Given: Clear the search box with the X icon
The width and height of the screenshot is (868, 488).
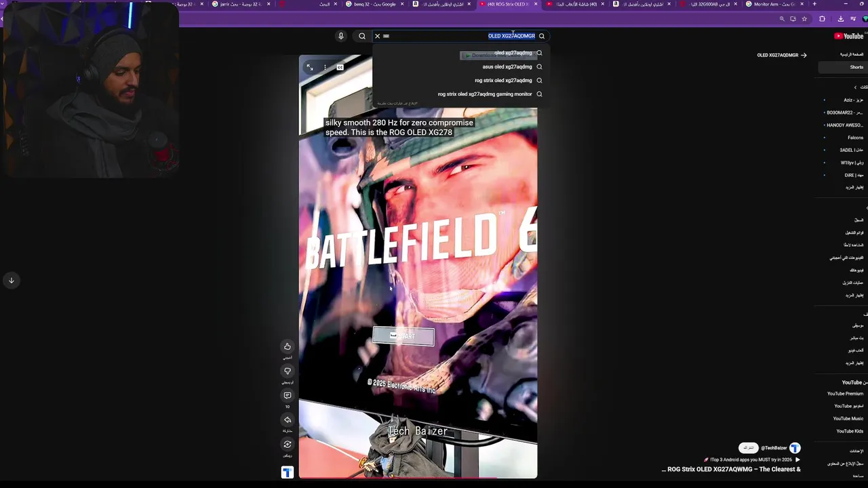Looking at the screenshot, I should 378,36.
